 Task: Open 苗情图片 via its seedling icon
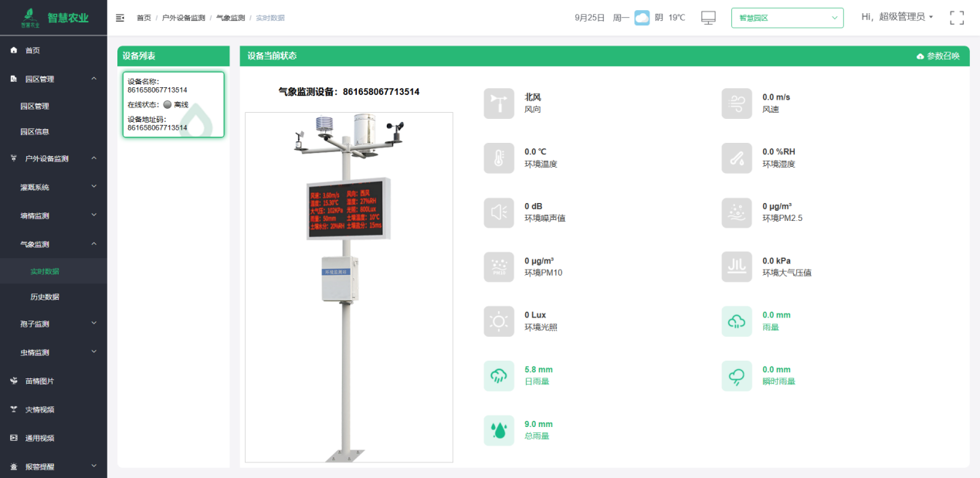[14, 381]
